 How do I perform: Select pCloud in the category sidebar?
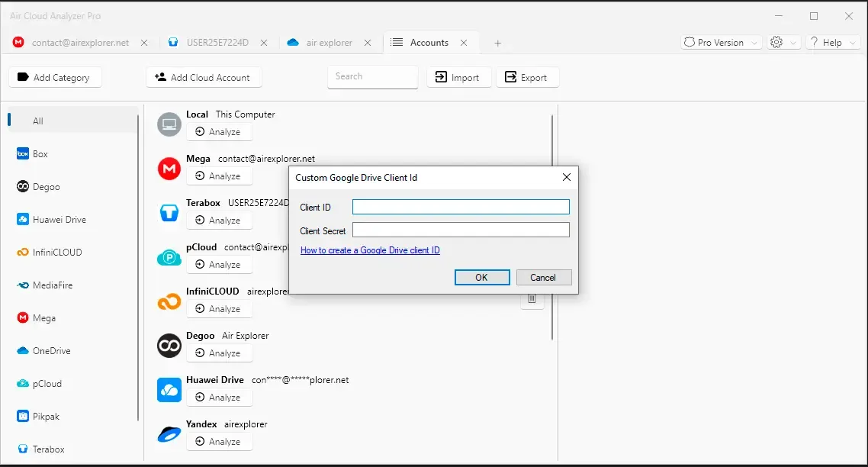click(x=72, y=383)
